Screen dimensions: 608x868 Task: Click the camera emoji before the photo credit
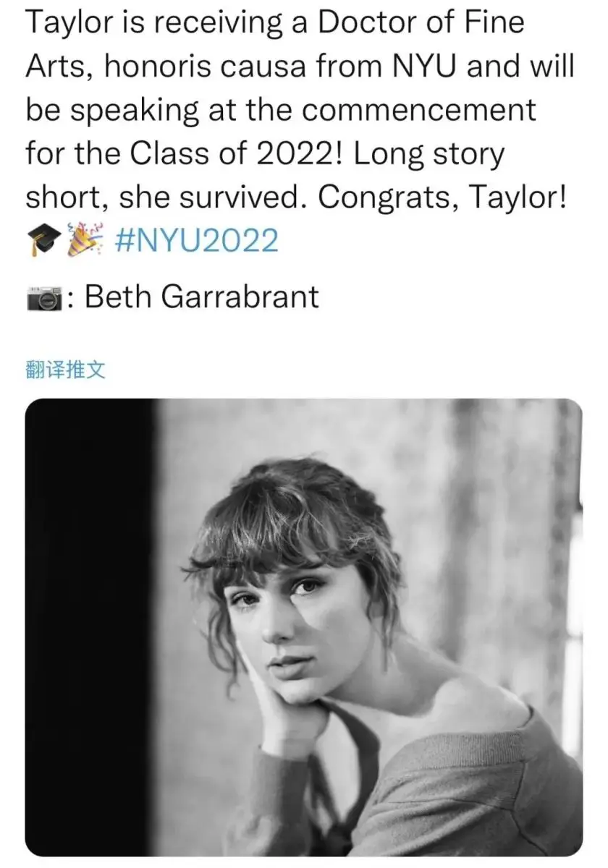click(x=45, y=299)
